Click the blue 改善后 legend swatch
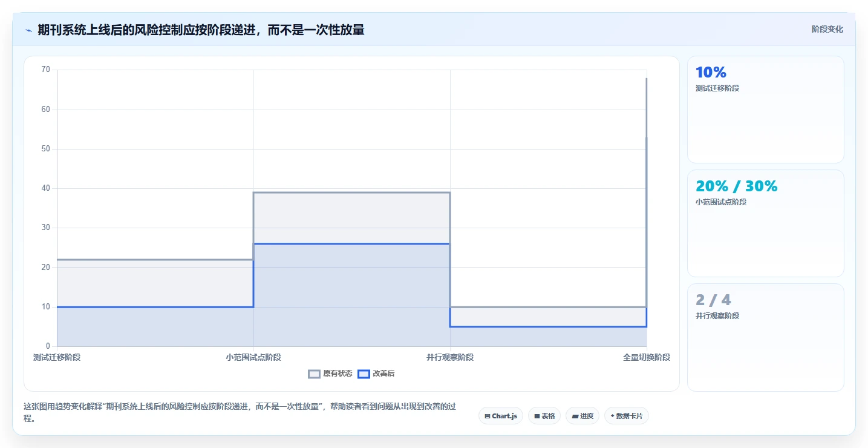 click(x=364, y=374)
